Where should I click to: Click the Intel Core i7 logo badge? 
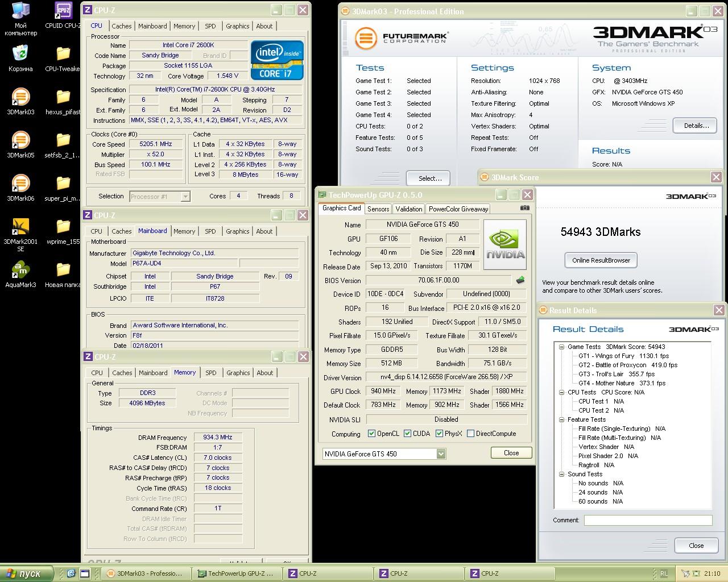277,60
